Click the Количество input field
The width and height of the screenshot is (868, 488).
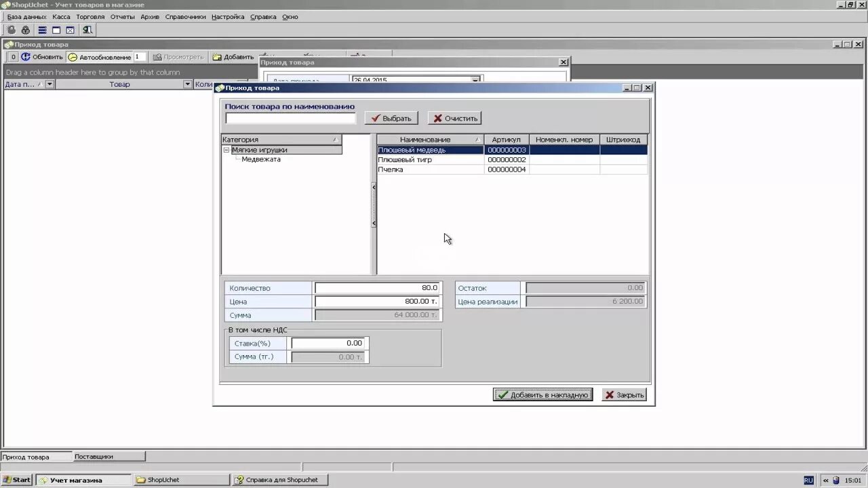coord(378,288)
